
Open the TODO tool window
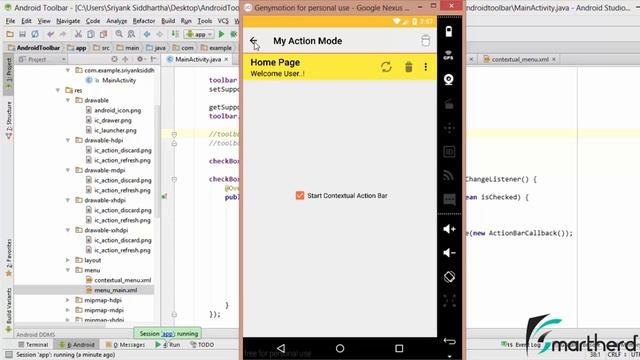(x=202, y=345)
